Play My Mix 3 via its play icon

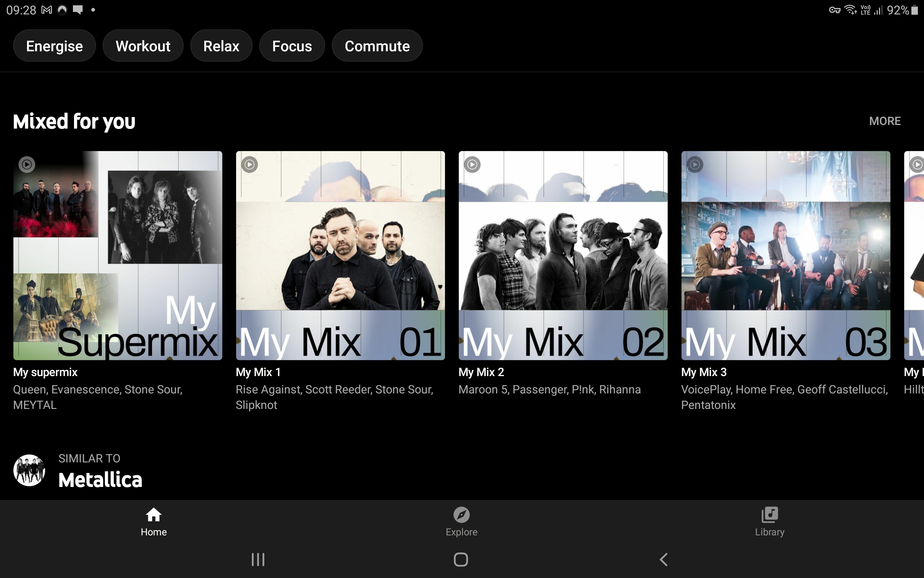[695, 165]
